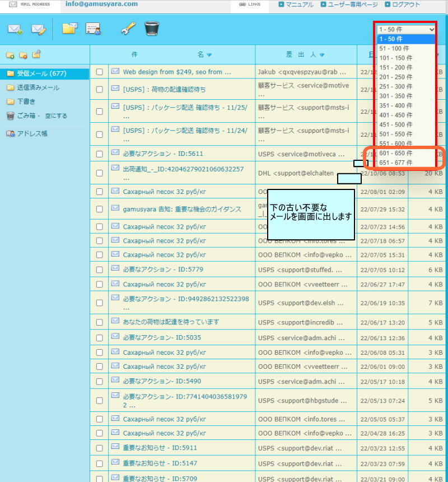This screenshot has height=482, width=448.
Task: Open the address card toolbar icon
Action: (x=94, y=29)
